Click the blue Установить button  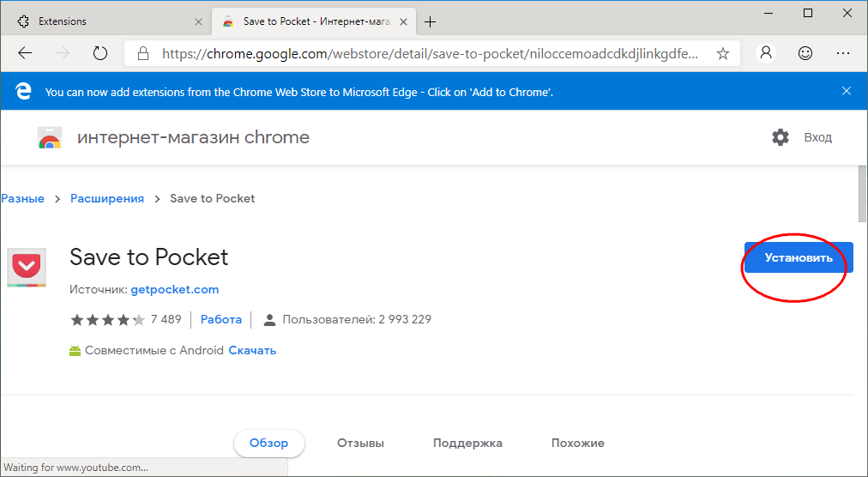tap(799, 257)
